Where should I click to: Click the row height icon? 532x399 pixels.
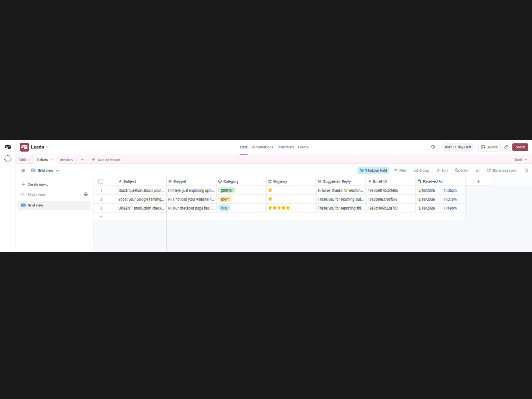(x=477, y=170)
